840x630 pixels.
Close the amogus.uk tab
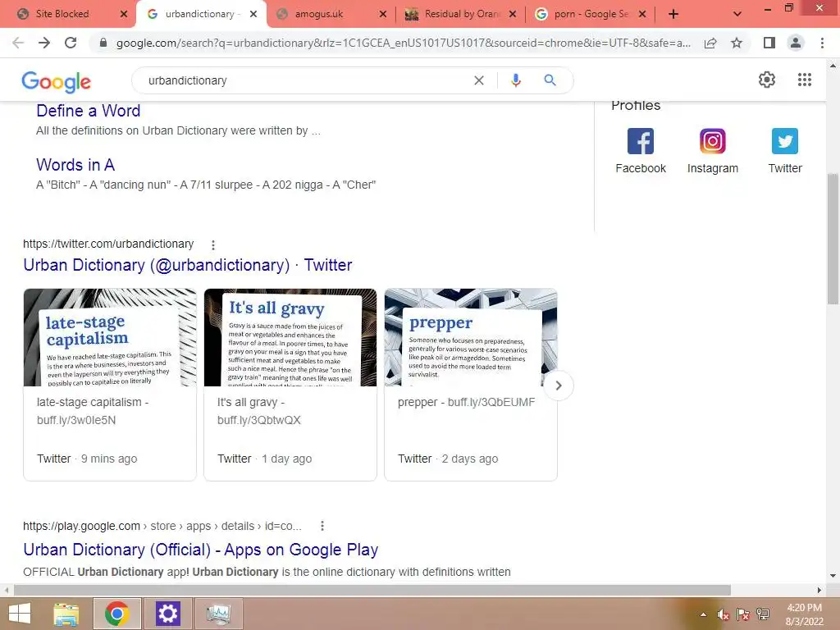pos(382,14)
